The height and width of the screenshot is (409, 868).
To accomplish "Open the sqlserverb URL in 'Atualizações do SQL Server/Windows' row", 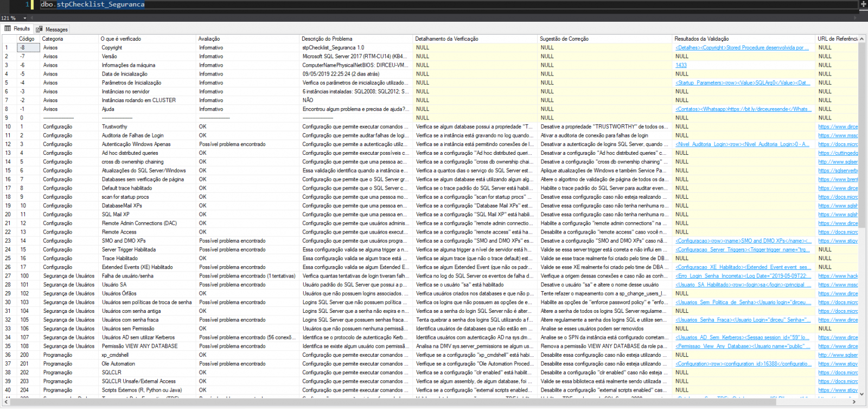I will coord(838,171).
